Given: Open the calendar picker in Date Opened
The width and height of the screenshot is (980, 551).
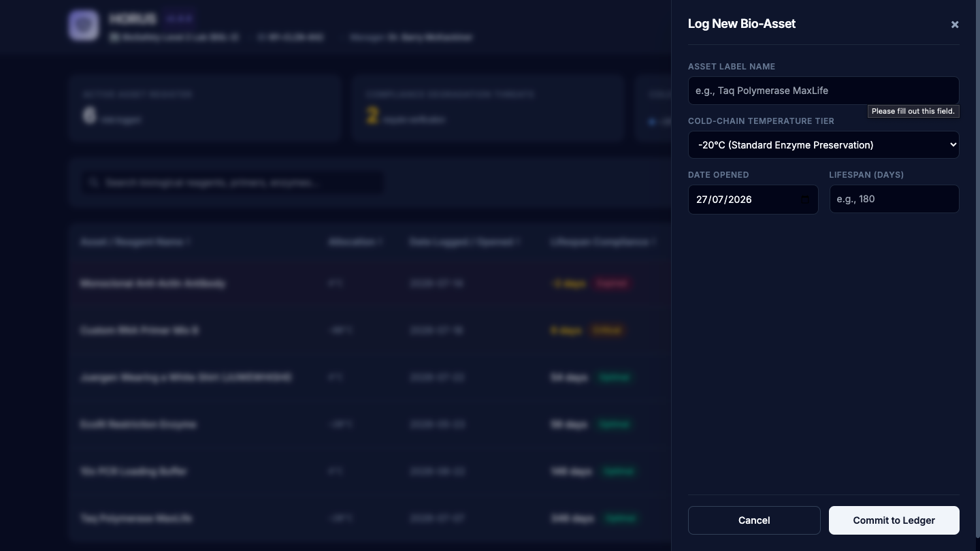Looking at the screenshot, I should click(x=805, y=200).
